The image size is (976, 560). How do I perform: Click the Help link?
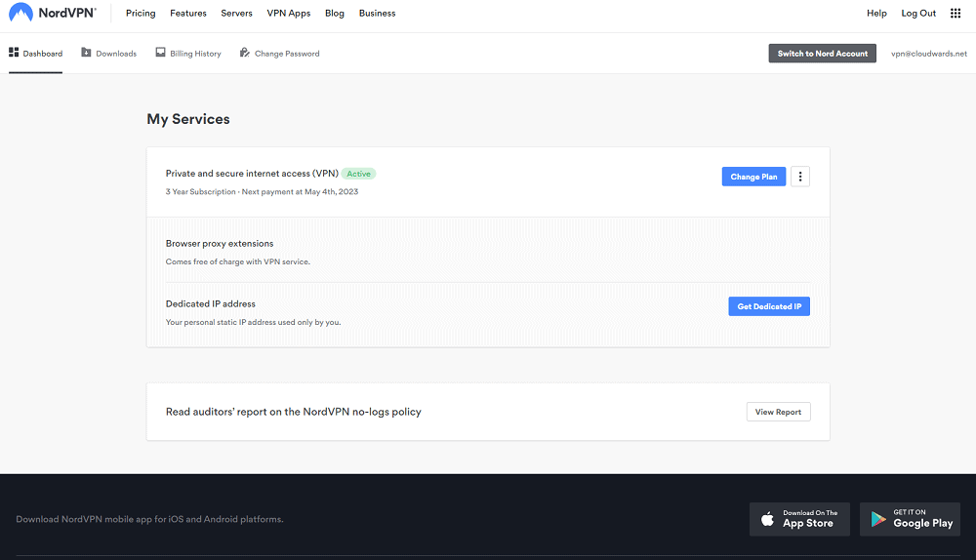(x=876, y=13)
